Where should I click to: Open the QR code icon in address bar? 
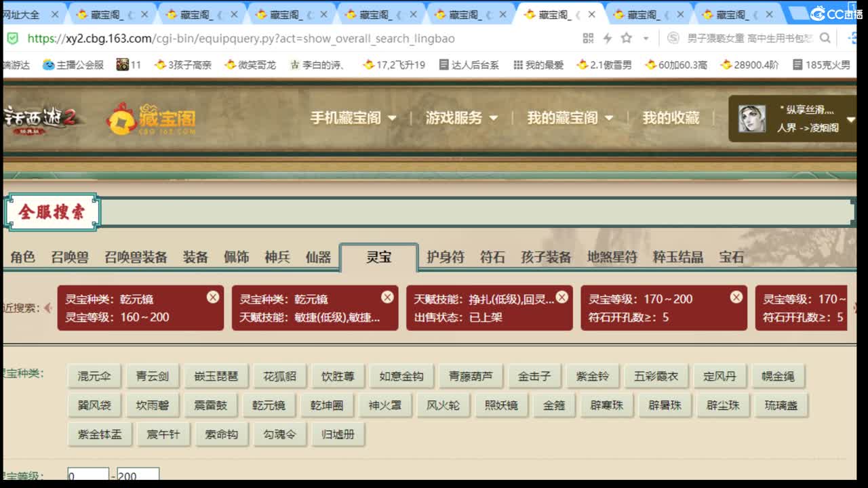tap(588, 39)
